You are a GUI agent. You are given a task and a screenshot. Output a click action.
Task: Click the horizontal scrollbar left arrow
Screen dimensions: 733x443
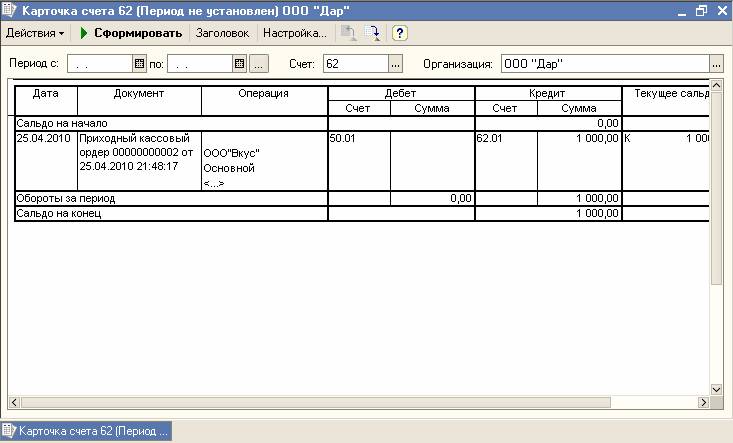14,402
